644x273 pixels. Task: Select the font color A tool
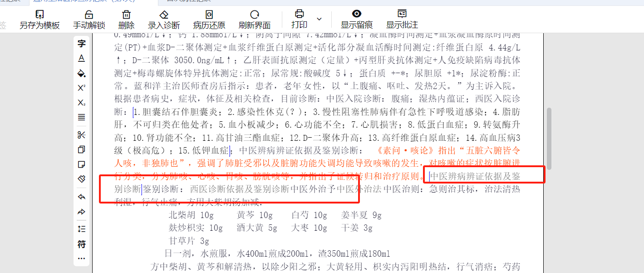pos(81,58)
